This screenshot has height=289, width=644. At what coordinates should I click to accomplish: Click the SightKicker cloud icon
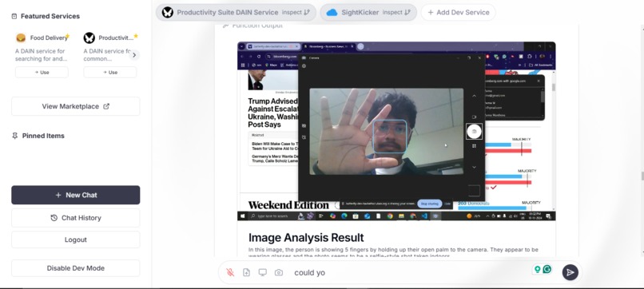click(x=332, y=12)
